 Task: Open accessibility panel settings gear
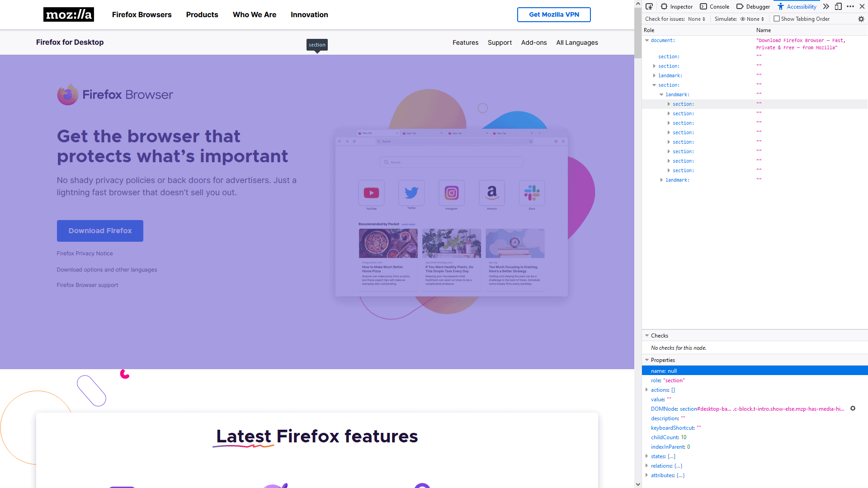(x=861, y=19)
